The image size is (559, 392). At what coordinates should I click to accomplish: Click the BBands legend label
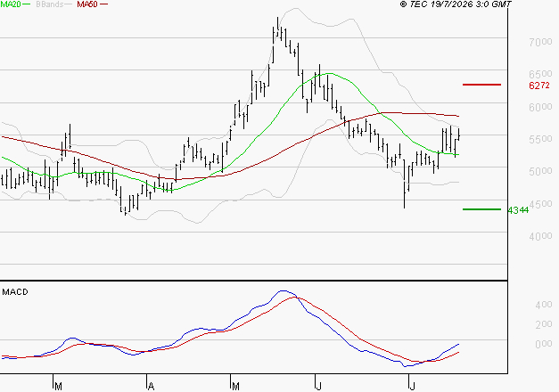(x=50, y=4)
